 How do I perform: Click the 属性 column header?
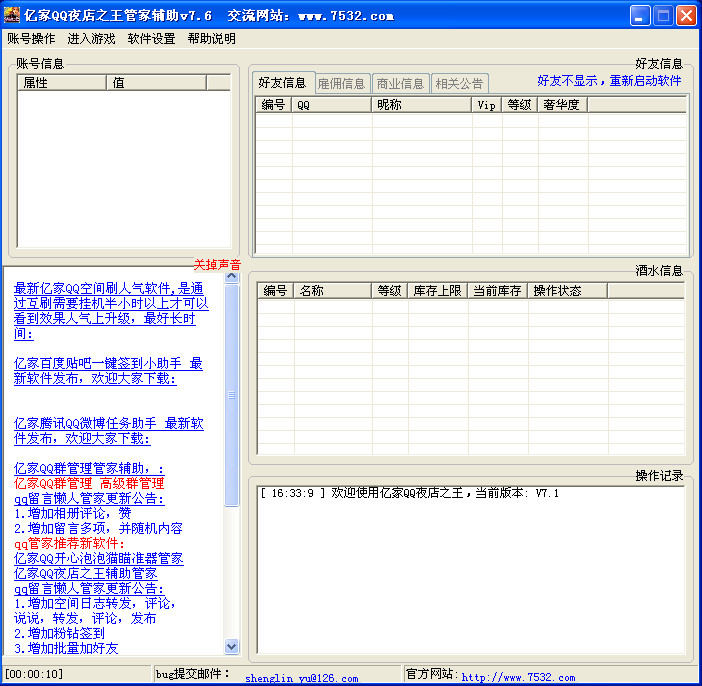point(62,83)
